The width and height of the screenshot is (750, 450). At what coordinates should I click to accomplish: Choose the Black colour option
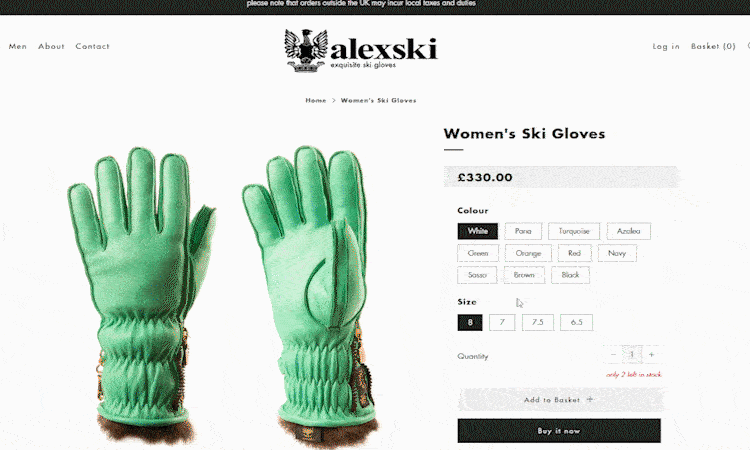tap(570, 275)
